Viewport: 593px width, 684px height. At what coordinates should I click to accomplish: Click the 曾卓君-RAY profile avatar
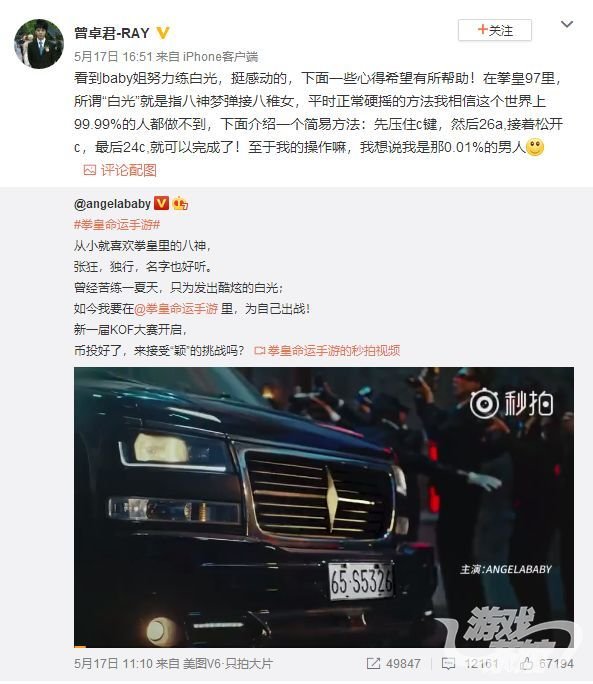(39, 44)
